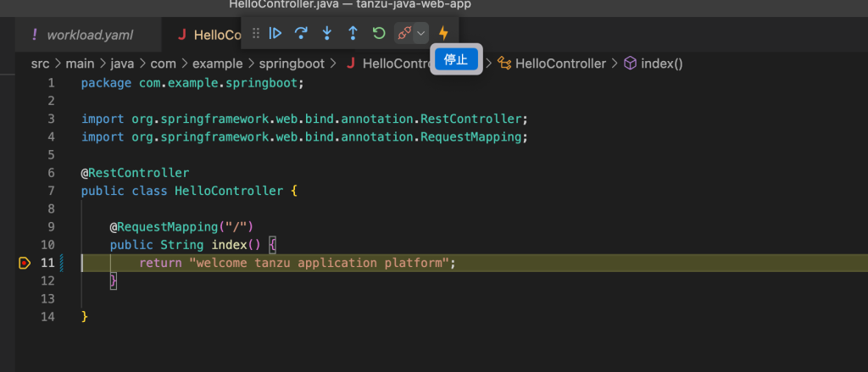Restart the debug session
Screen dimensions: 868x372
(379, 33)
